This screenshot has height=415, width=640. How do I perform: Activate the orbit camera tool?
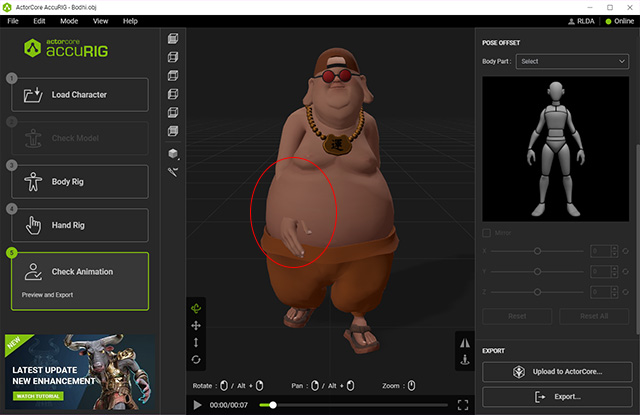(196, 309)
